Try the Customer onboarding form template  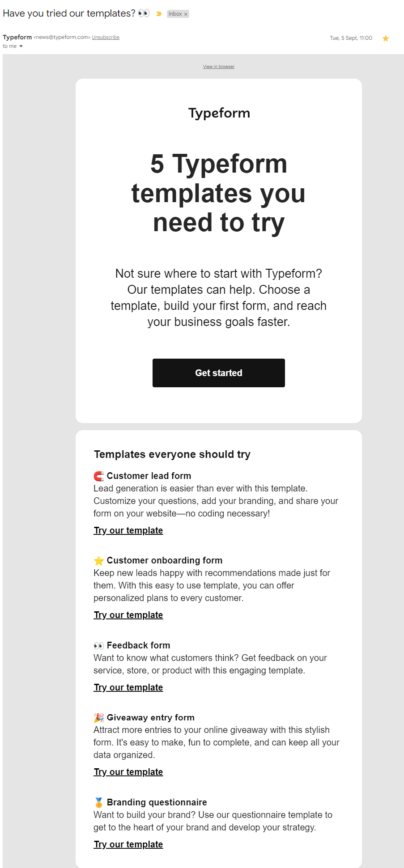pos(128,615)
